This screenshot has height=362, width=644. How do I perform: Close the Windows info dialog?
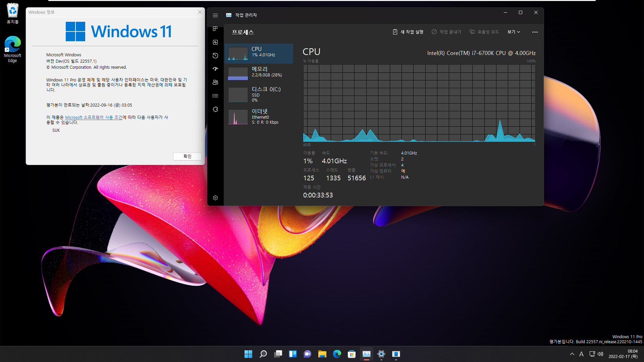(200, 12)
